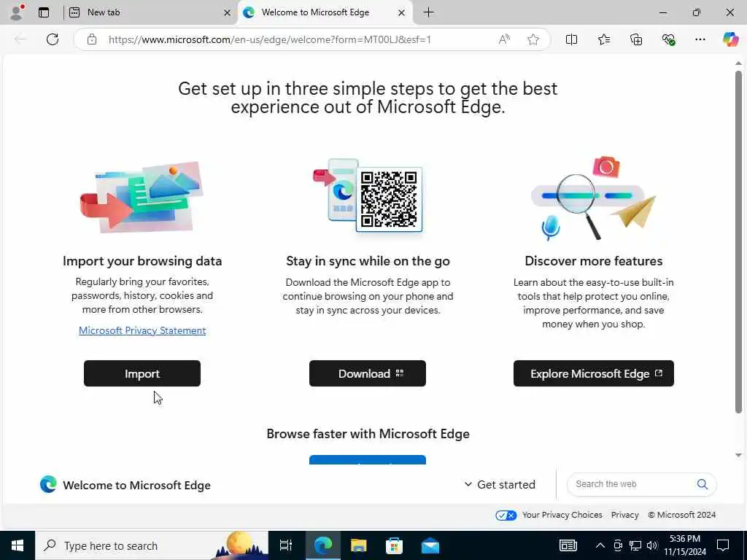Refresh the current page
The image size is (747, 560).
pyautogui.click(x=53, y=39)
